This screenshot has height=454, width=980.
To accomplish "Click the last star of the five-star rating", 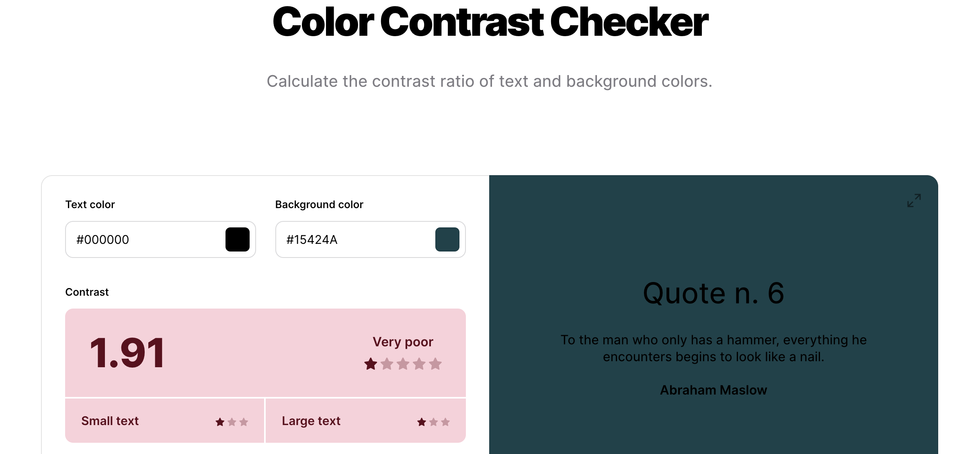I will 435,364.
